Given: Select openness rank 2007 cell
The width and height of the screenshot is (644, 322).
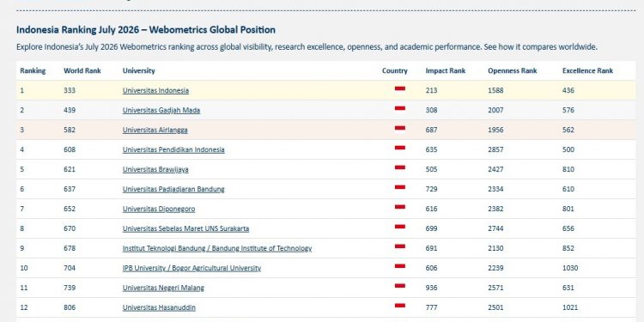Looking at the screenshot, I should tap(495, 110).
